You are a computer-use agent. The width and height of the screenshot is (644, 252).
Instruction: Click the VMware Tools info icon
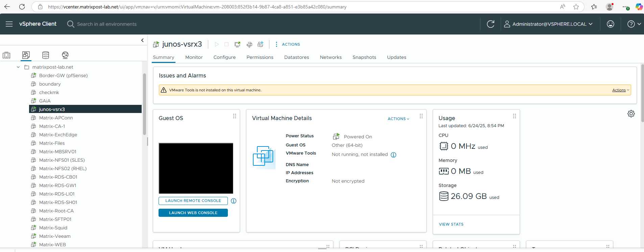(x=393, y=155)
